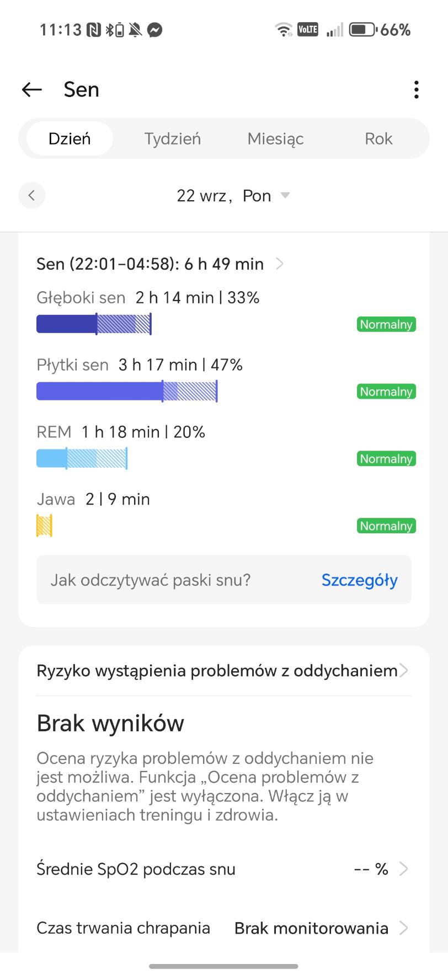
Task: Tap the back arrow next to Sen
Action: [32, 89]
